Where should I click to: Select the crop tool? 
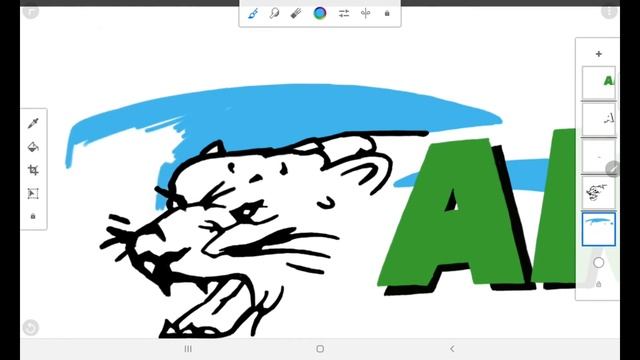[x=33, y=170]
